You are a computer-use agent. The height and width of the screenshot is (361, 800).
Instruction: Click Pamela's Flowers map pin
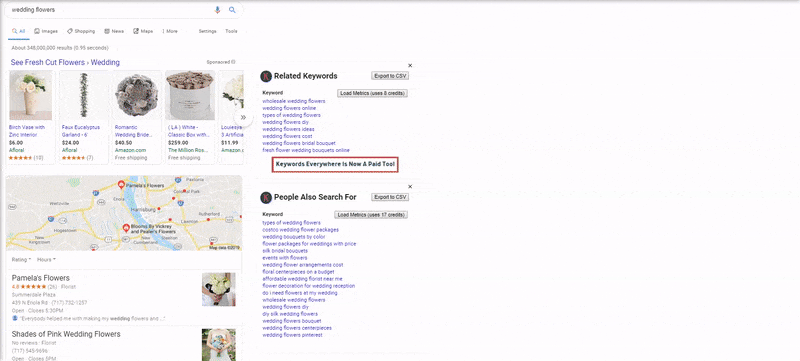(x=121, y=185)
